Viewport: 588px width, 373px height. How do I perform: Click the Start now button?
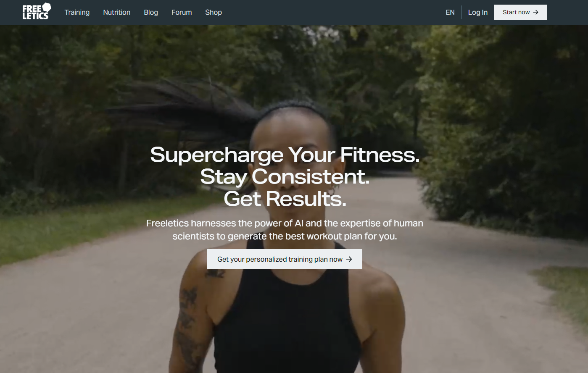coord(520,12)
